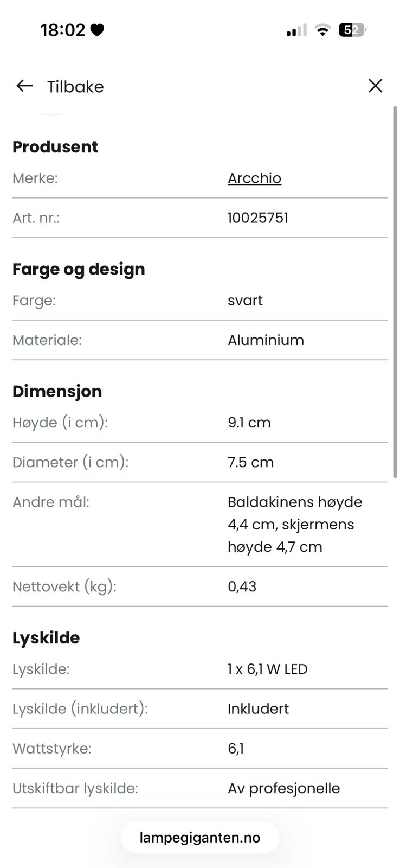The height and width of the screenshot is (868, 400).
Task: Tap the back arrow icon
Action: (24, 86)
